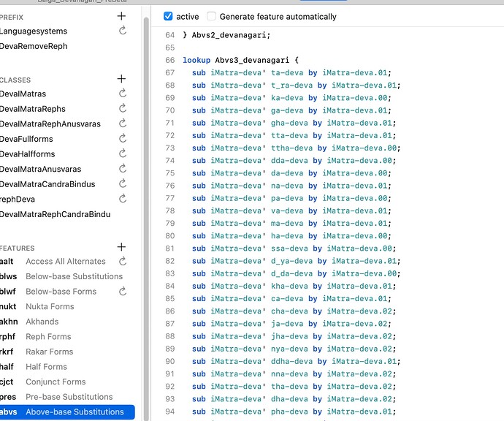Click the refresh icon beside blwf
The image size is (504, 421).
point(123,292)
